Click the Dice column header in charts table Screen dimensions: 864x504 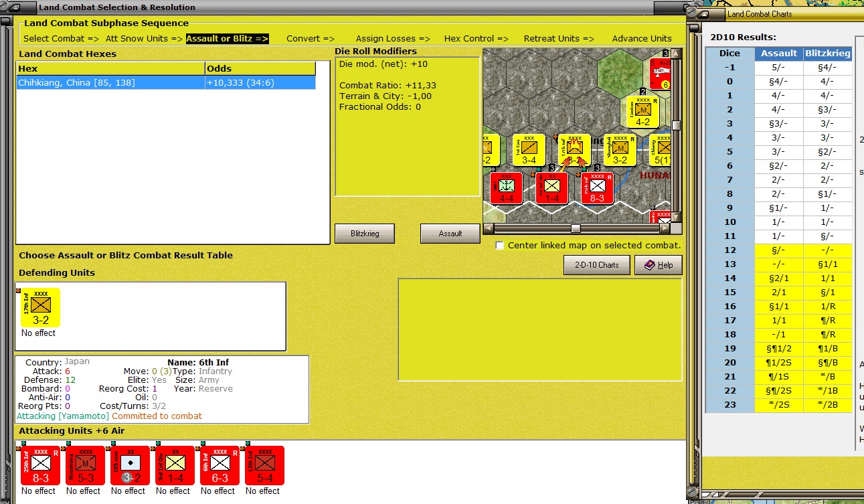click(x=729, y=53)
